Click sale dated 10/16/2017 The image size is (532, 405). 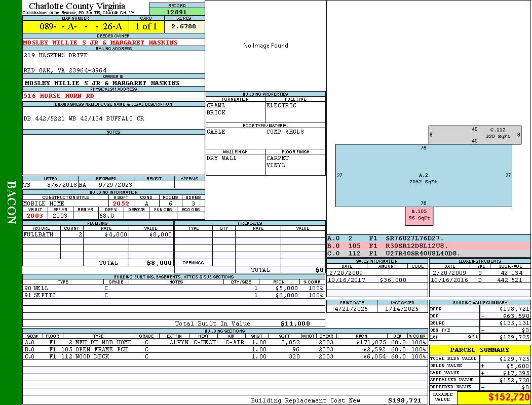[347, 280]
